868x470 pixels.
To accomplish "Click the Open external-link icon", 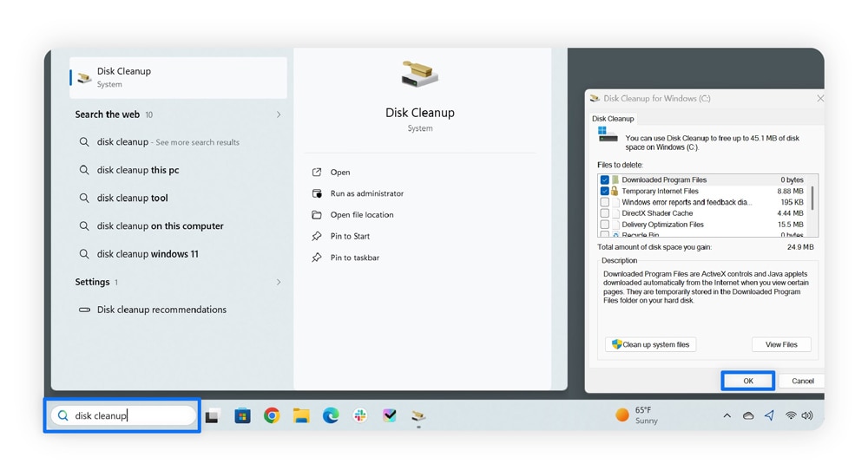I will tap(317, 172).
